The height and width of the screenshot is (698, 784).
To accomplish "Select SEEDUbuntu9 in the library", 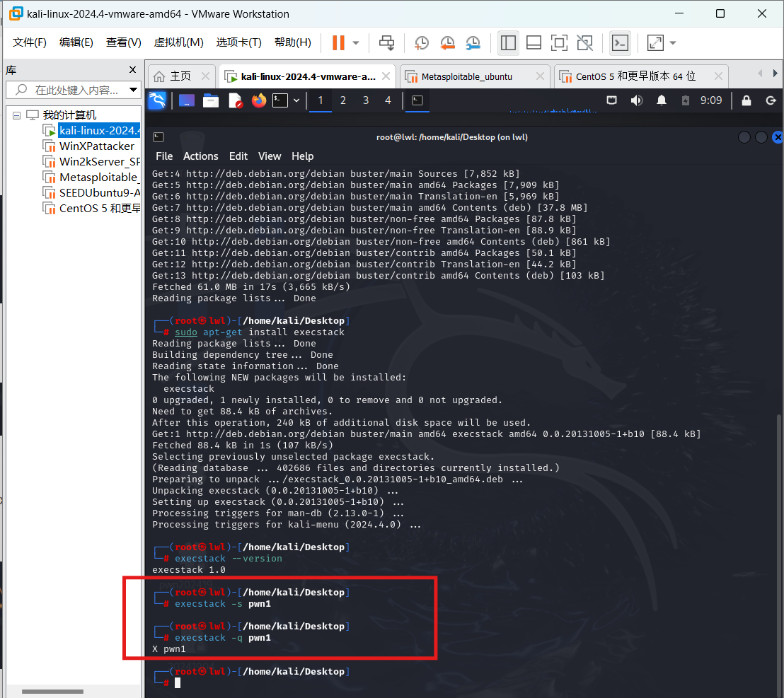I will pos(91,193).
